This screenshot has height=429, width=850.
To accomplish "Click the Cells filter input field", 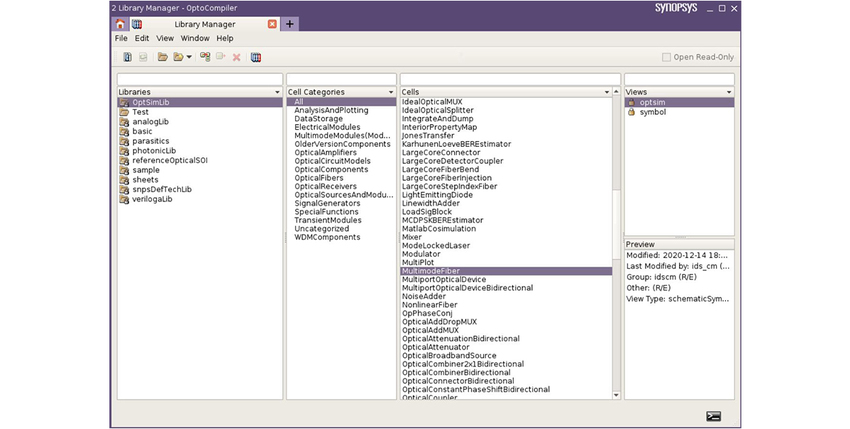I will point(510,79).
